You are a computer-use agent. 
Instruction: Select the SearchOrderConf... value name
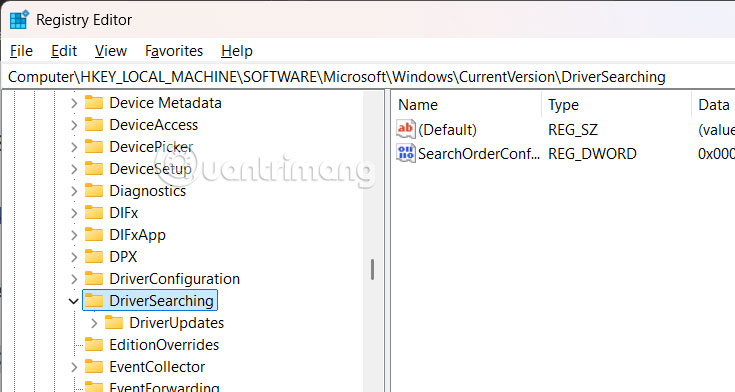coord(479,154)
